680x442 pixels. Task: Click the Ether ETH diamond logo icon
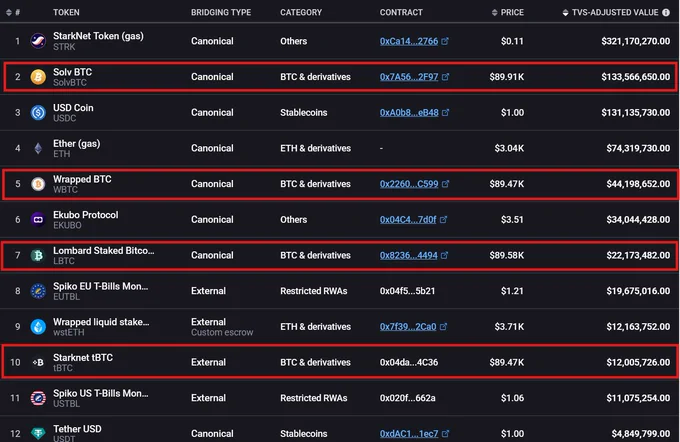(38, 148)
